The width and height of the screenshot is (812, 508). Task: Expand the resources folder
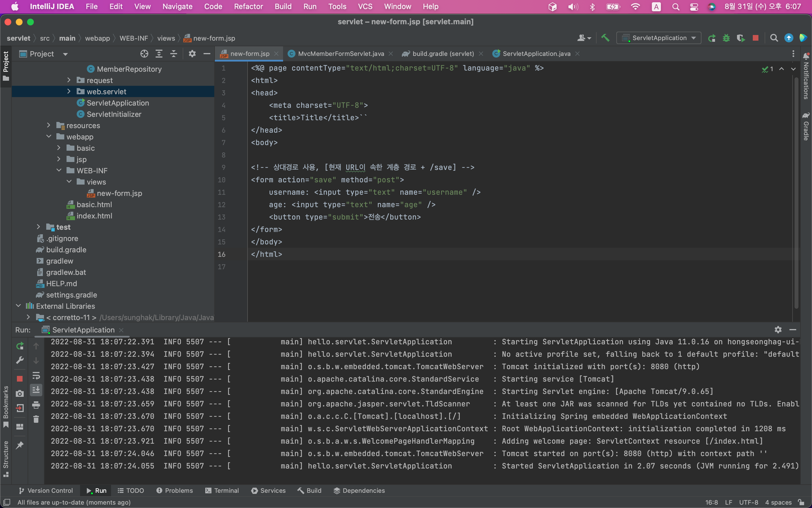49,125
